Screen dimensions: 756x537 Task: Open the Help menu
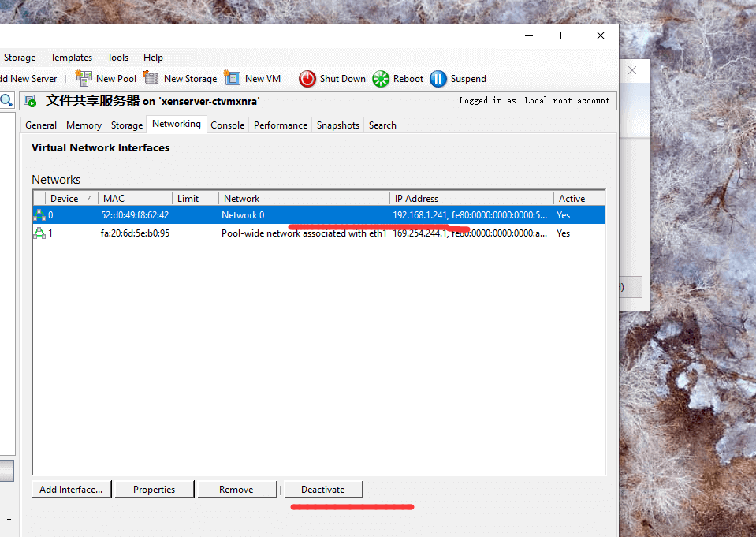pyautogui.click(x=153, y=58)
